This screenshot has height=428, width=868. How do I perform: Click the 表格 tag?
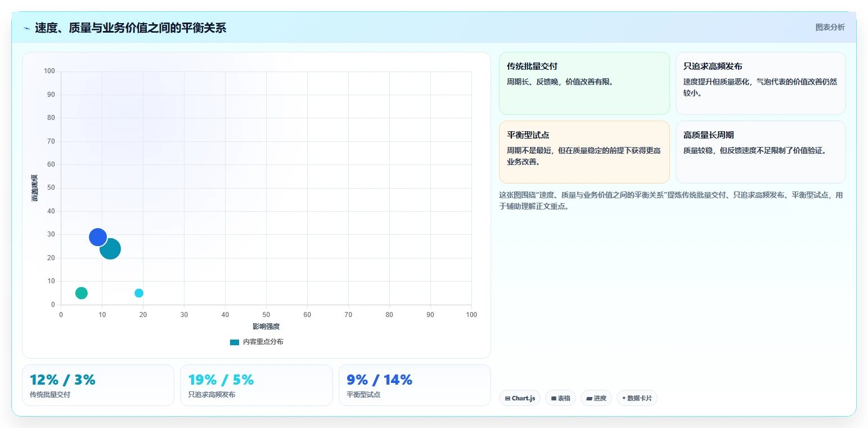pos(560,398)
